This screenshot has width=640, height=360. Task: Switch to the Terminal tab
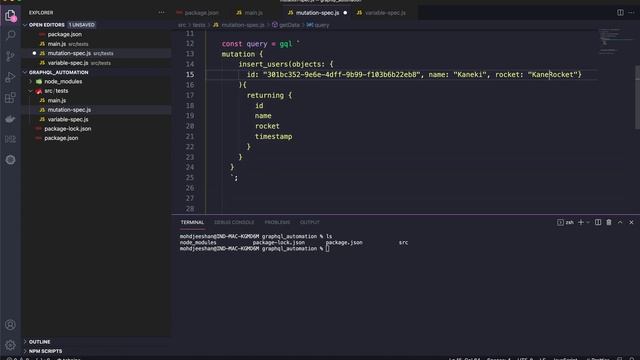[192, 222]
